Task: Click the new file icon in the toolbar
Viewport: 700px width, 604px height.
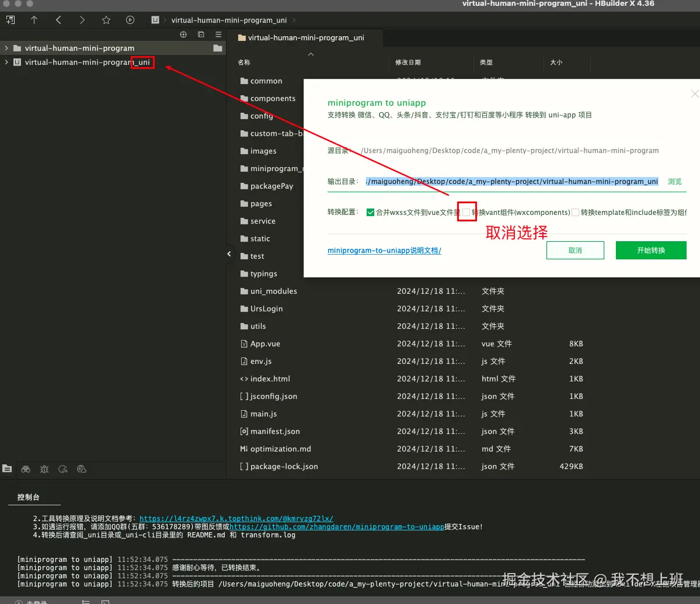Action: [11, 20]
